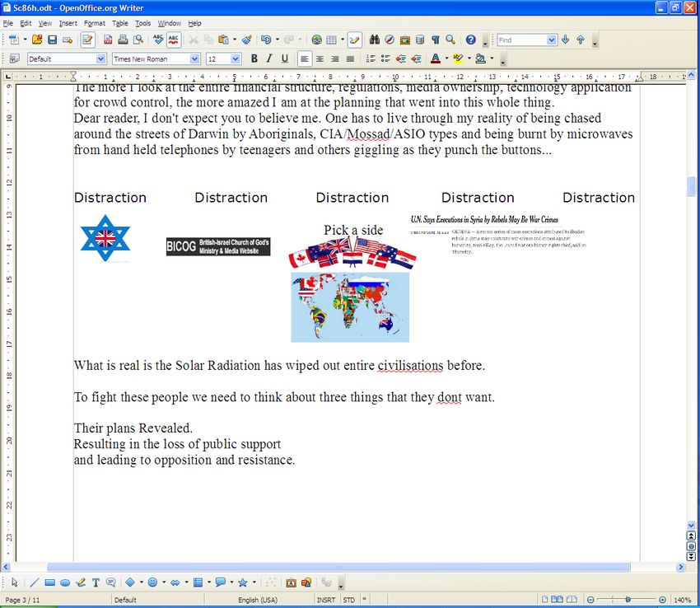The width and height of the screenshot is (700, 608).
Task: Insert picture From File icon
Action: pyautogui.click(x=306, y=582)
